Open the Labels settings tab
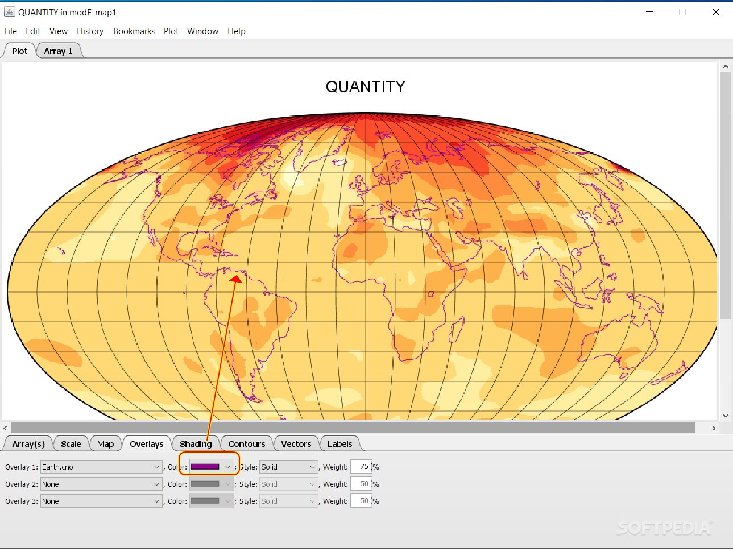Screen dimensions: 733x560 click(x=340, y=443)
